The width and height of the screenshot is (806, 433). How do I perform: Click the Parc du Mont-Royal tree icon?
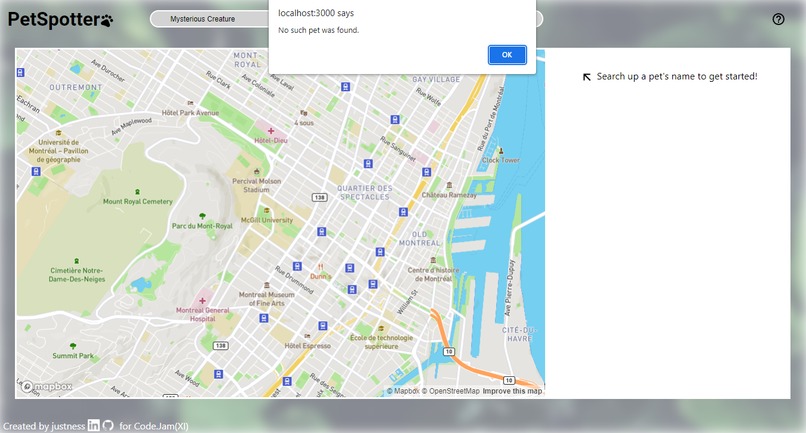[x=202, y=216]
